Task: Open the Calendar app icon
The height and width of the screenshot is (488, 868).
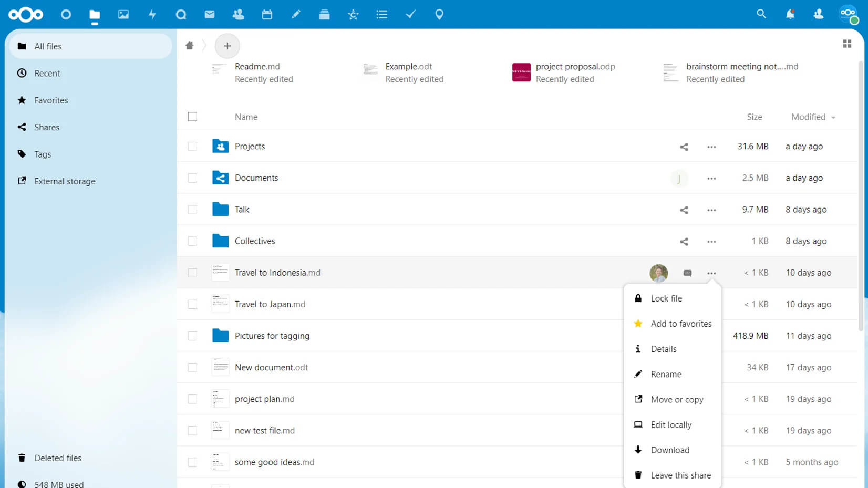Action: (x=267, y=14)
